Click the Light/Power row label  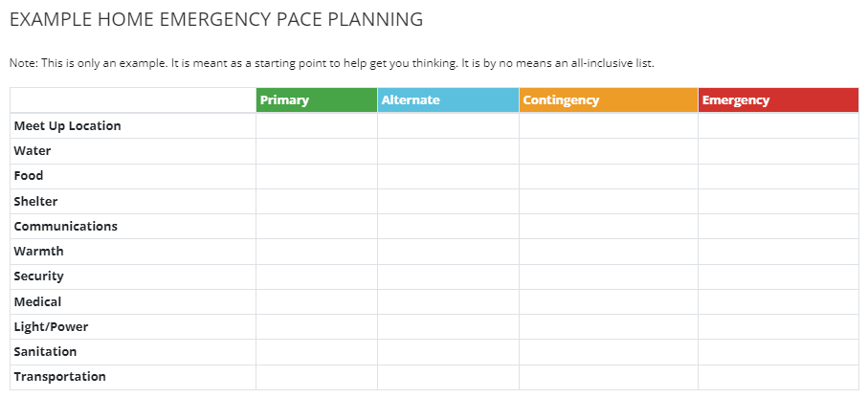coord(51,326)
